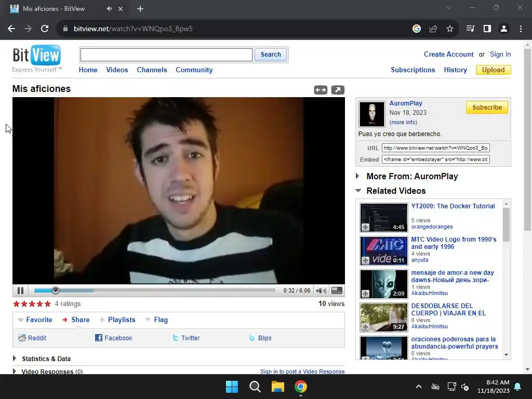The height and width of the screenshot is (399, 532).
Task: Open Chrome side panel
Action: pos(487,29)
